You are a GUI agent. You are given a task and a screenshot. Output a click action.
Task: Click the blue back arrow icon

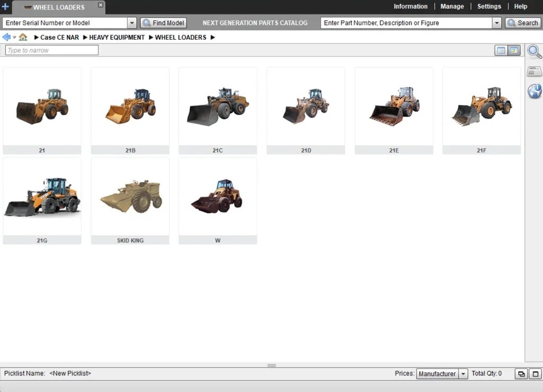[6, 37]
